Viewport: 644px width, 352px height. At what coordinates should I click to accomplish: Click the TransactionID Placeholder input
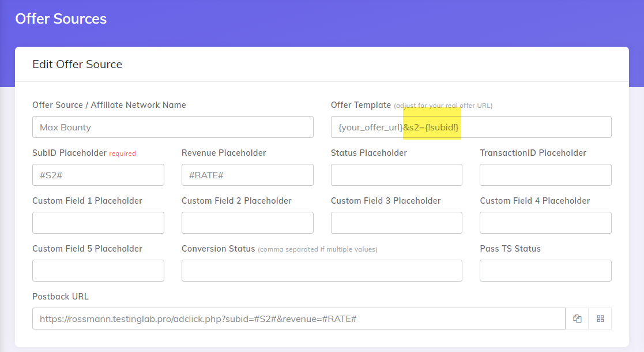pyautogui.click(x=545, y=174)
